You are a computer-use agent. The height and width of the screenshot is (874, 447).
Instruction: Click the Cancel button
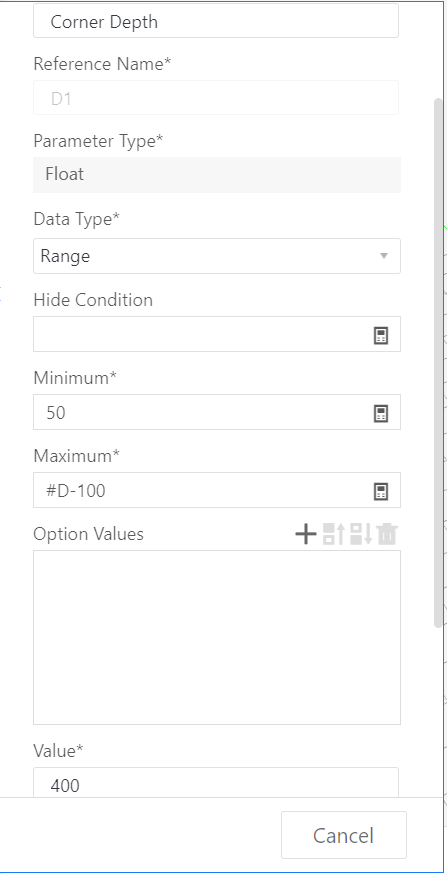pyautogui.click(x=343, y=835)
